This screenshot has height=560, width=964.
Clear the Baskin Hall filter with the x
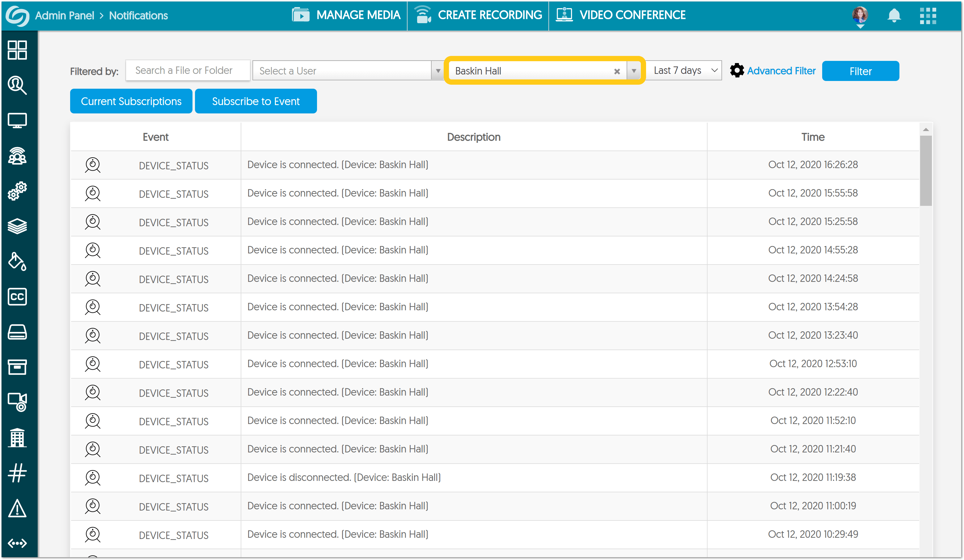click(x=617, y=71)
